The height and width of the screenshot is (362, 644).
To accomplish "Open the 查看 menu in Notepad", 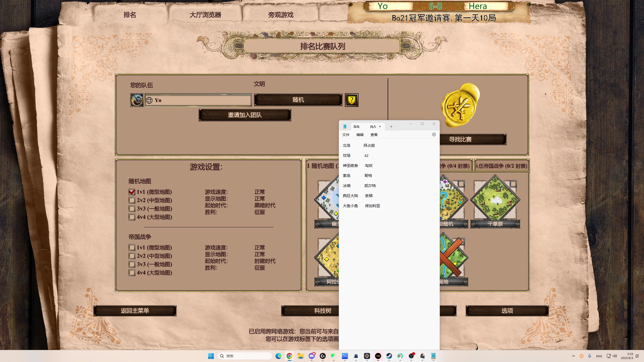I will point(374,135).
